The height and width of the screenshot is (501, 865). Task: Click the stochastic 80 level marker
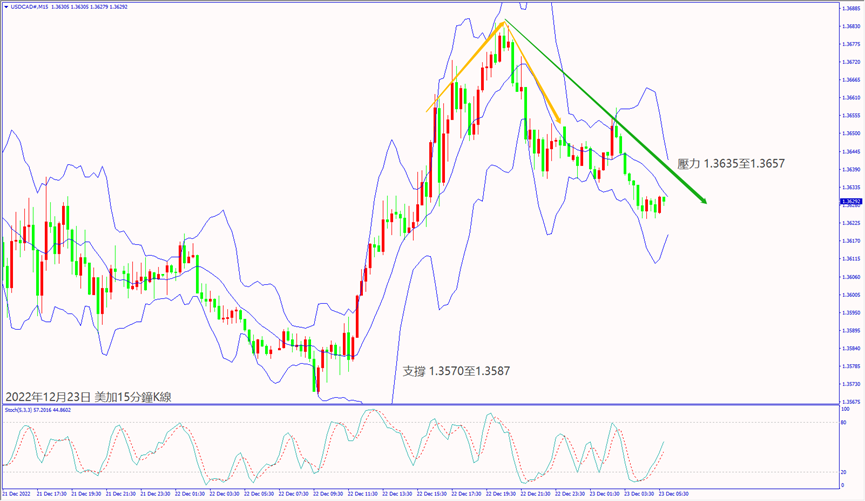click(846, 423)
